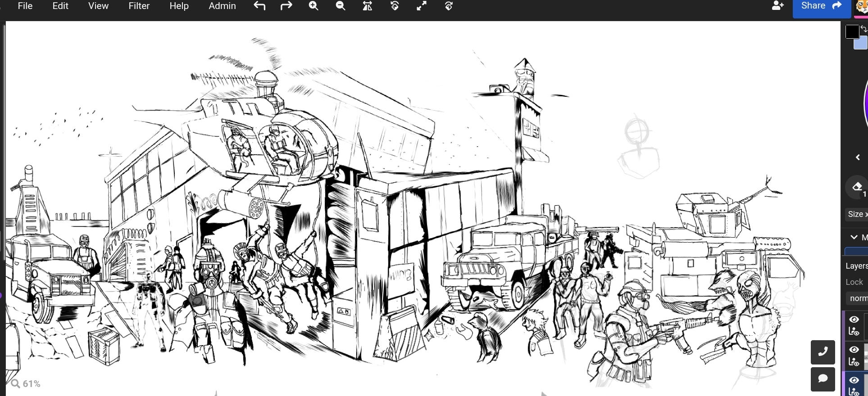Screen dimensions: 868x396
Task: Click the redo arrow icon
Action: pos(286,6)
